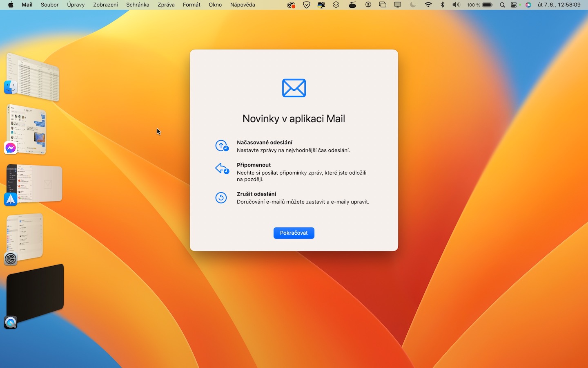The width and height of the screenshot is (588, 368).
Task: Switch to the Spark mail window thumbnail
Action: pyautogui.click(x=35, y=183)
